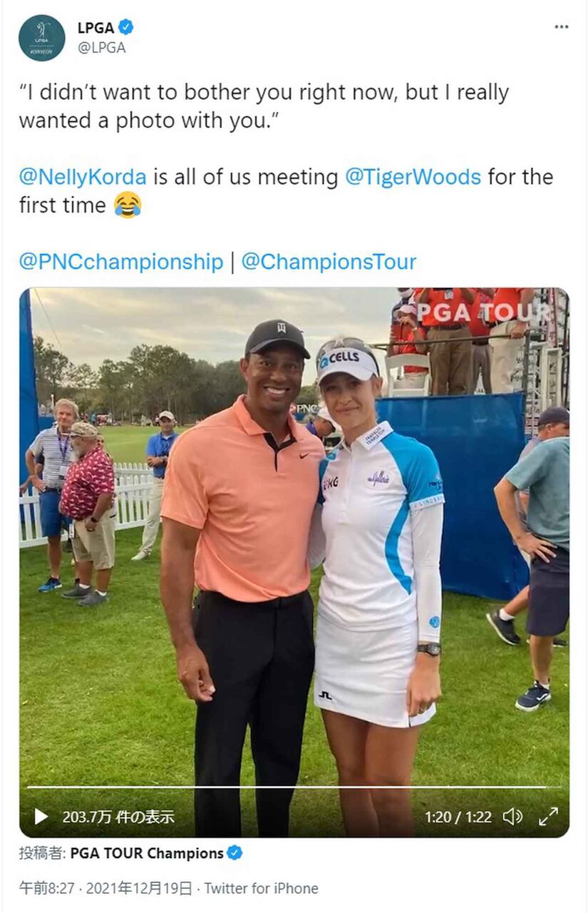Click the LPGA verified badge
588x913 pixels.
tap(126, 28)
